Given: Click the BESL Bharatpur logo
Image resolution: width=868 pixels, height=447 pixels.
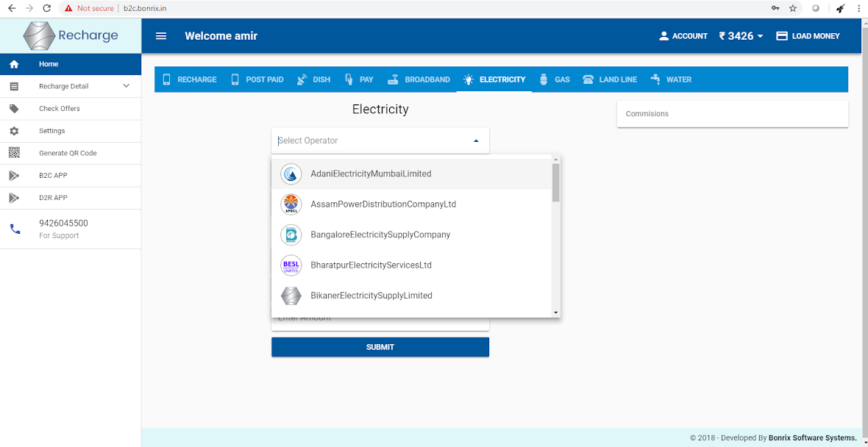Looking at the screenshot, I should click(291, 265).
